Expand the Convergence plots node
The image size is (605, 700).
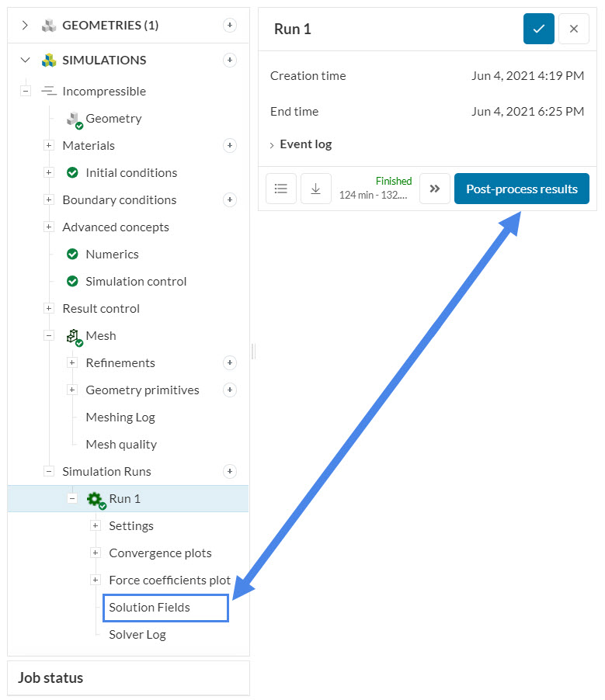[96, 553]
